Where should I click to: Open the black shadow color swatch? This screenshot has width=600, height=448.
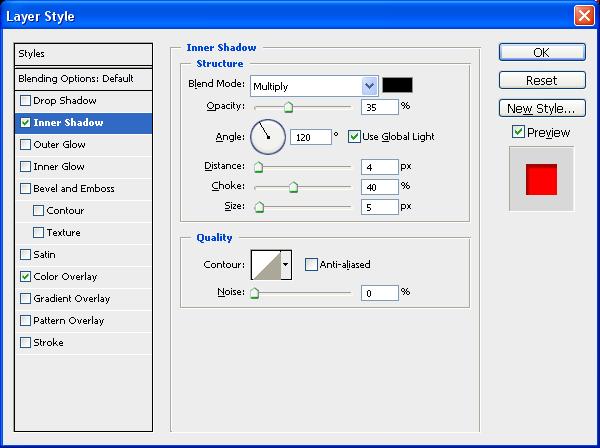tap(398, 85)
